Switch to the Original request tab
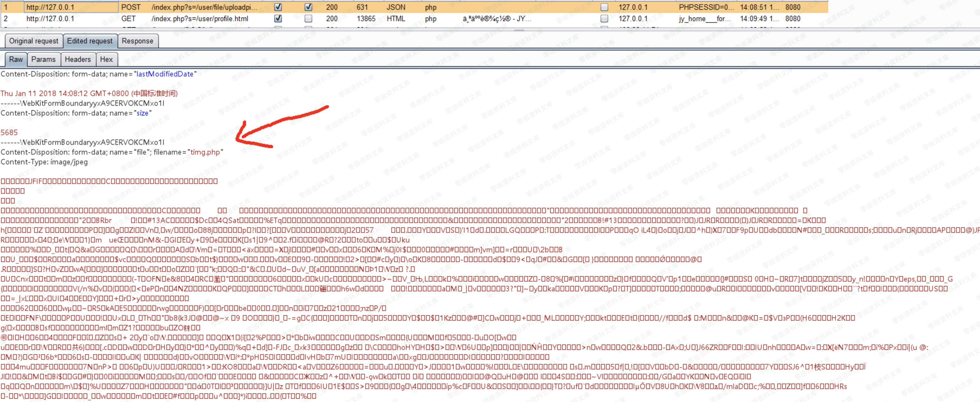 point(34,41)
